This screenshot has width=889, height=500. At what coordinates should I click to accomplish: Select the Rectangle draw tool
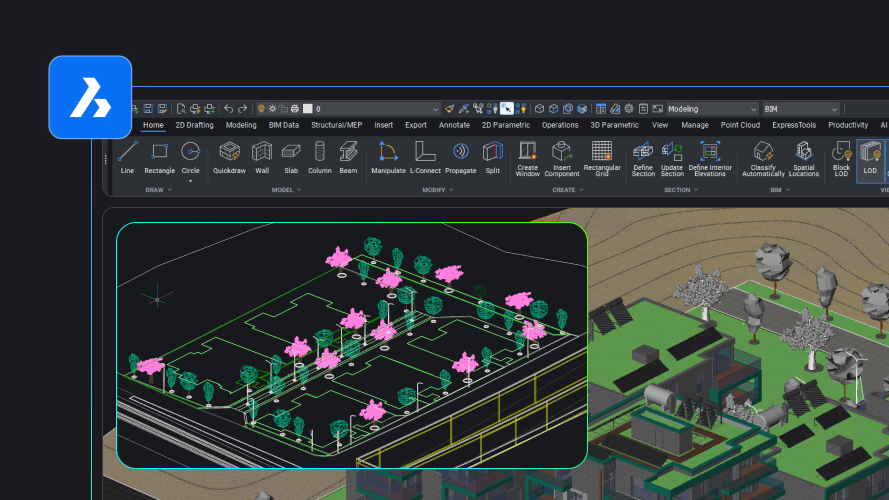coord(159,158)
